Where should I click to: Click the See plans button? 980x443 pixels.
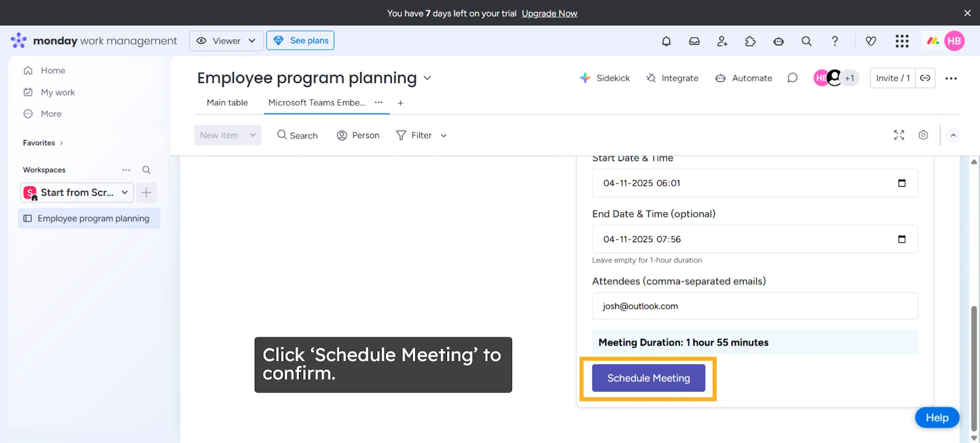pos(300,41)
